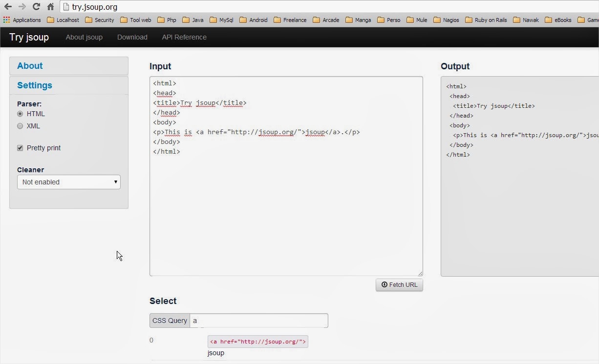Click the Input textarea resize handle
The height and width of the screenshot is (364, 599).
[420, 273]
